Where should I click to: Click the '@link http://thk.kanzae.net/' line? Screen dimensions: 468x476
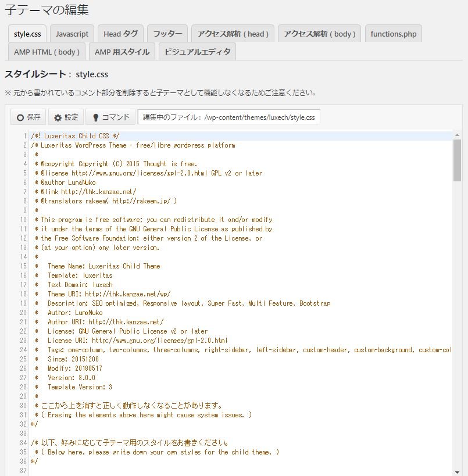[85, 192]
